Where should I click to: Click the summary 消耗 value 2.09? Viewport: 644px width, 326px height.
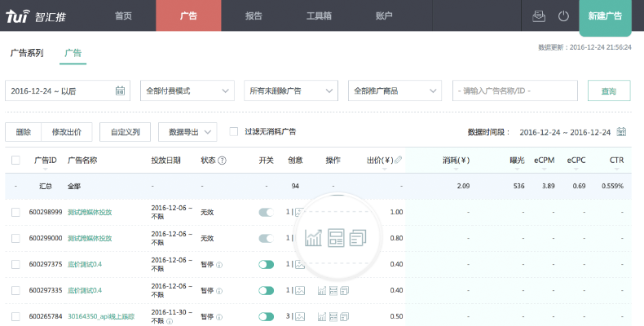coord(463,186)
